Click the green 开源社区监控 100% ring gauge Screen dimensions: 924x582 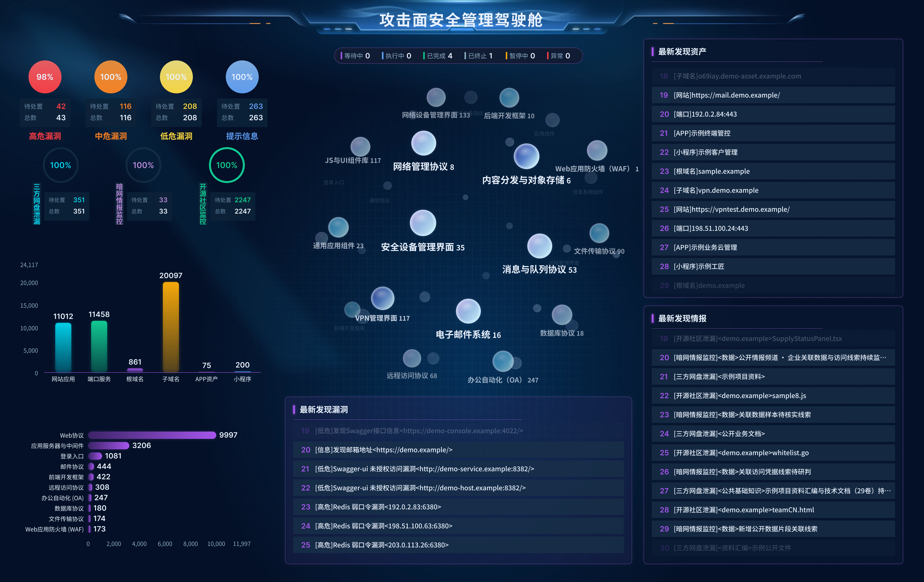227,165
